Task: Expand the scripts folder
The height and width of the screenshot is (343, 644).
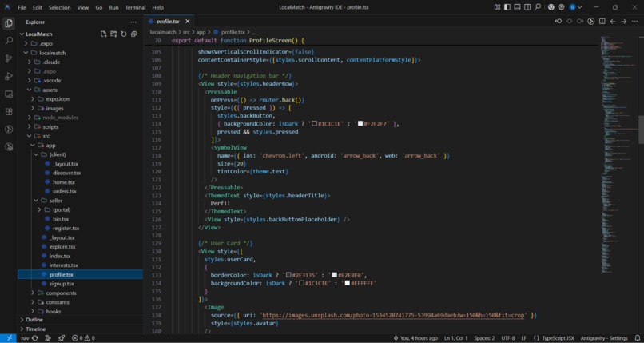Action: coord(29,126)
